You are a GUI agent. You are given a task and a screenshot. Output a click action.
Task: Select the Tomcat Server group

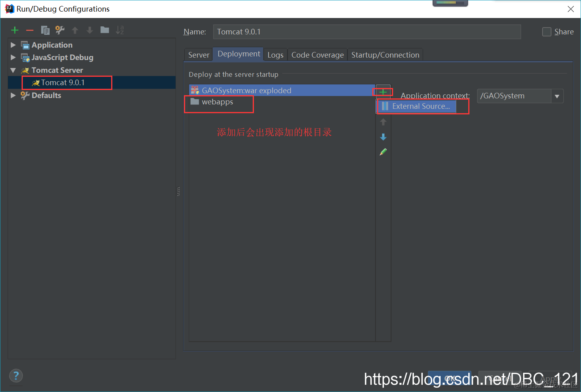[x=57, y=70]
